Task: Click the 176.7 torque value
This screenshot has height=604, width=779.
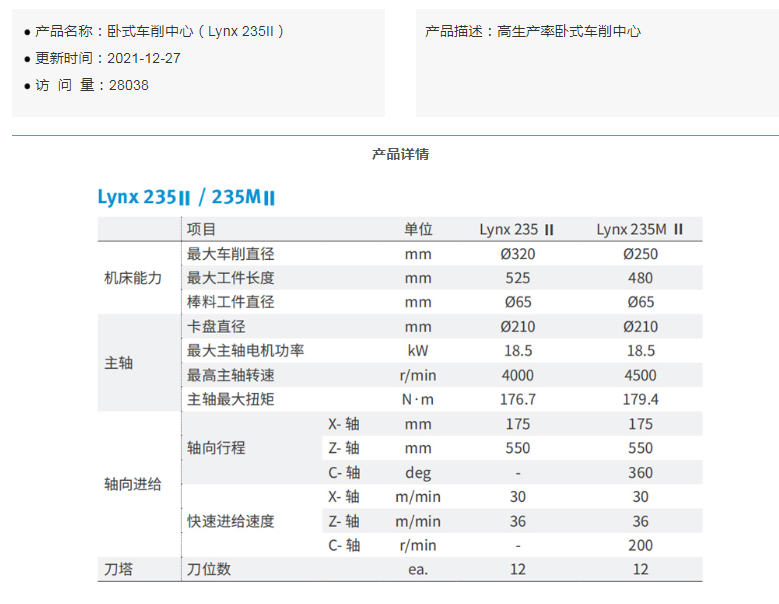Action: 518,399
